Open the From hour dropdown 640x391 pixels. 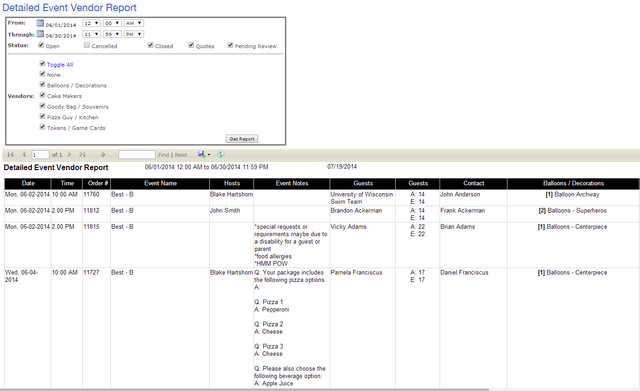pos(91,23)
